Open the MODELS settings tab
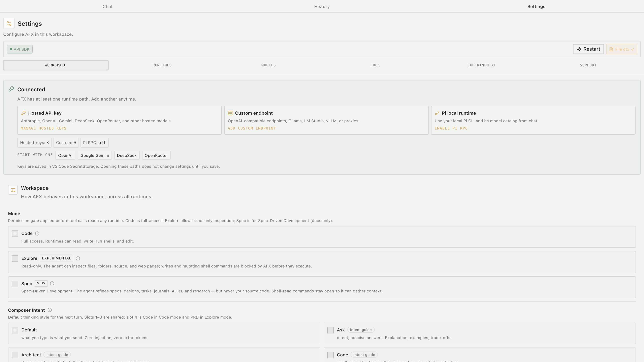 [268, 65]
